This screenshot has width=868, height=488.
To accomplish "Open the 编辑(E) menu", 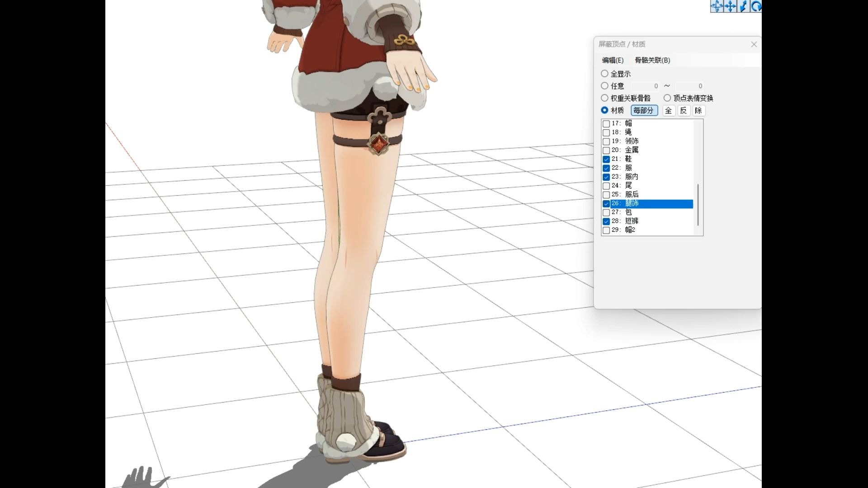I will [613, 60].
